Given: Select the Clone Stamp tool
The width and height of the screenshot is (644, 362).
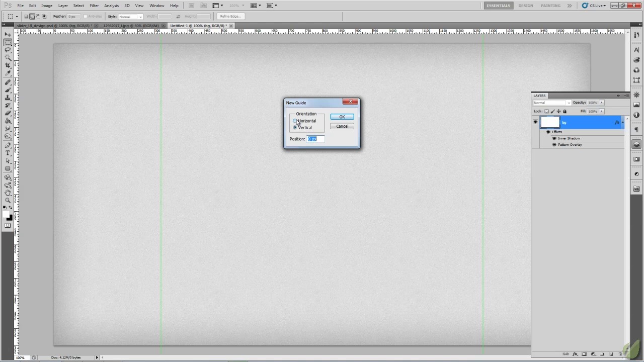Looking at the screenshot, I should point(8,98).
